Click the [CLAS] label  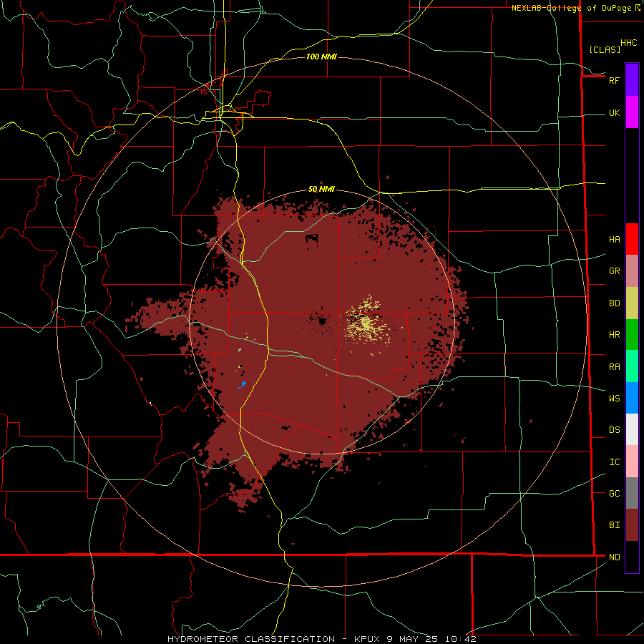pyautogui.click(x=605, y=49)
